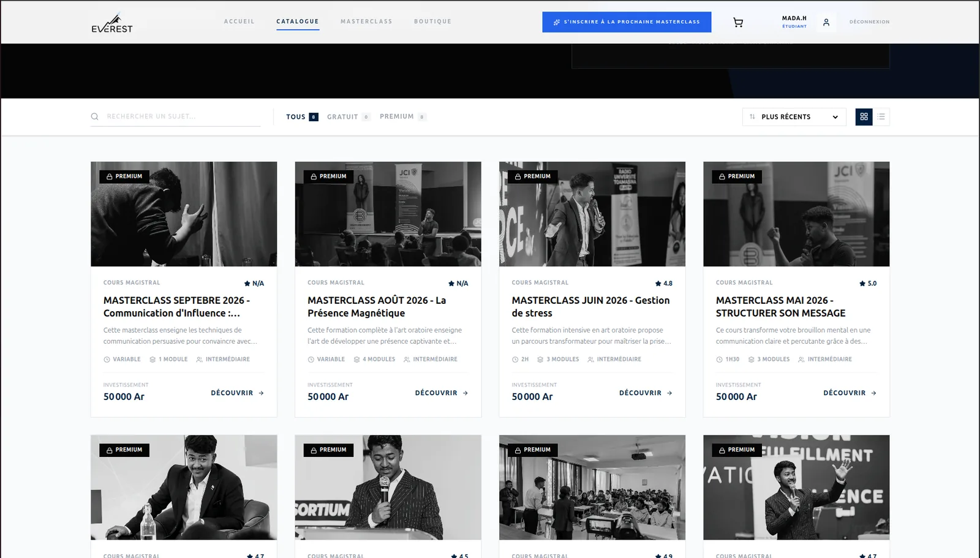Click the MASTERCLASS JUIN 2026 title

(x=591, y=307)
